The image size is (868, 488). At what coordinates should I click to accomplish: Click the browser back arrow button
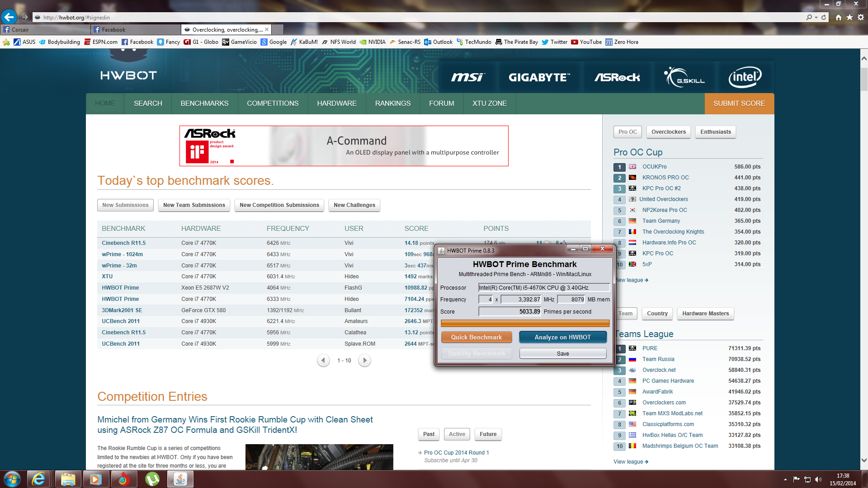pos(9,17)
